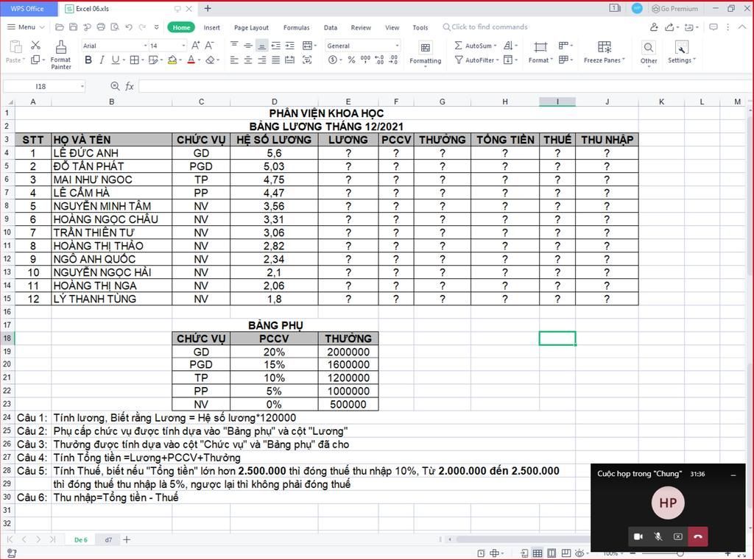Image resolution: width=754 pixels, height=560 pixels.
Task: Click Increase Font Size icon
Action: [x=195, y=45]
